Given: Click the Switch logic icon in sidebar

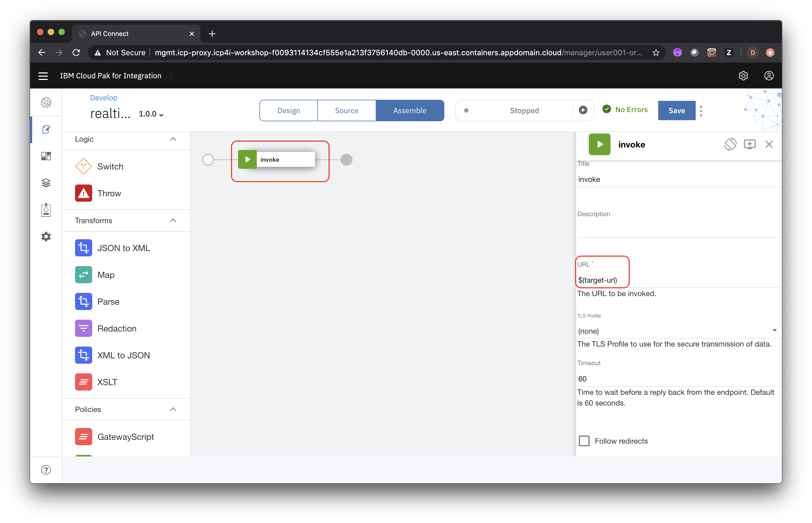Looking at the screenshot, I should [83, 167].
